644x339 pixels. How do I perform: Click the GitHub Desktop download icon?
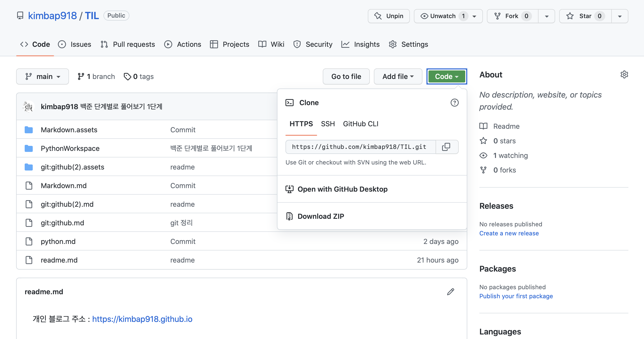(x=290, y=189)
